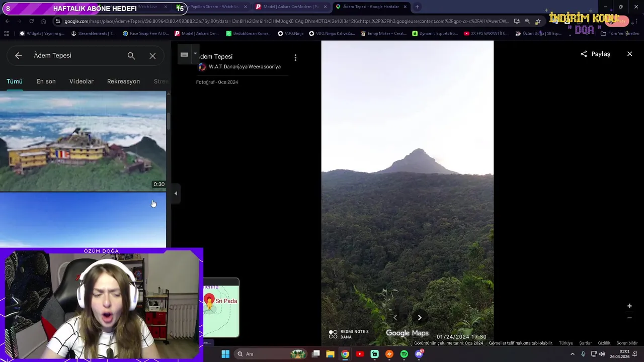Close the Âdem Tepesi Google Haritalar tab
The height and width of the screenshot is (362, 644).
(x=405, y=7)
